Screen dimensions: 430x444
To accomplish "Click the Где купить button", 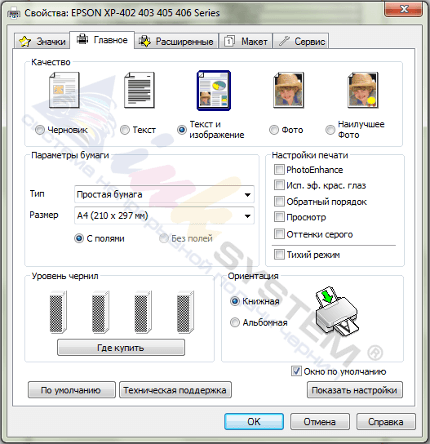I will 121,348.
